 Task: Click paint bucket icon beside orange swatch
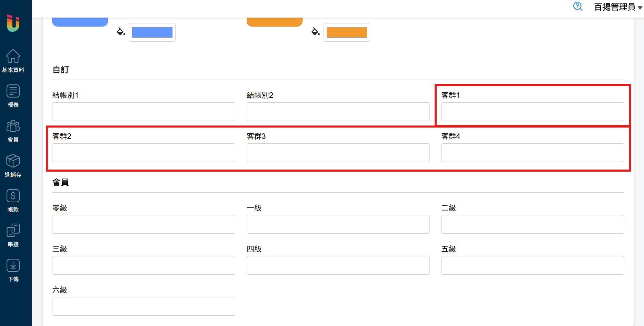[x=315, y=32]
